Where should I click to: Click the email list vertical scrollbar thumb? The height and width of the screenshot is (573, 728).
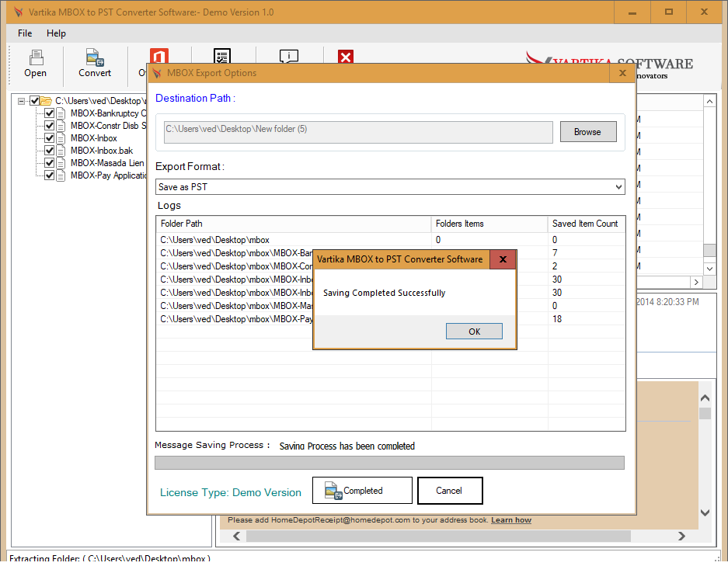[709, 250]
